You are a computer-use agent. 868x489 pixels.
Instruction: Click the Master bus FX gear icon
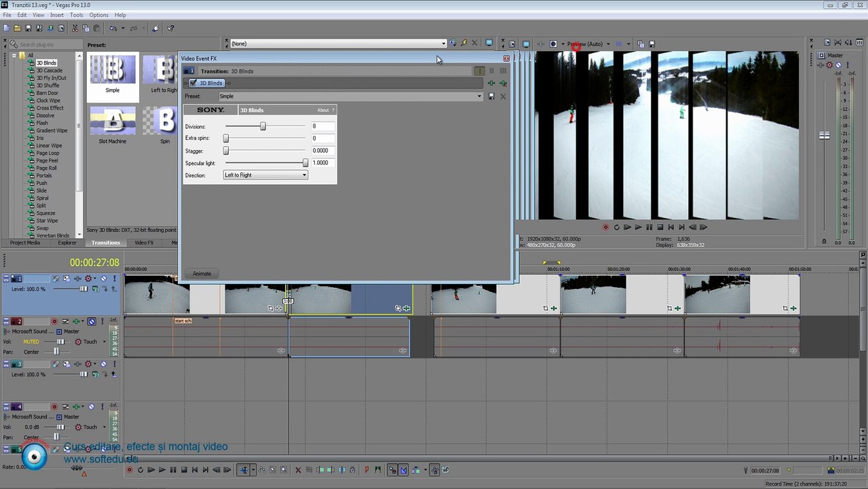(x=829, y=65)
